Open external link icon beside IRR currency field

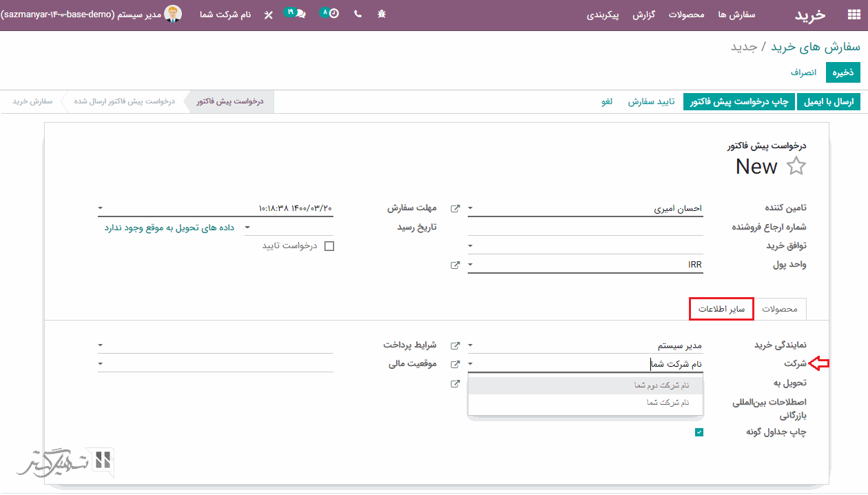pos(455,265)
